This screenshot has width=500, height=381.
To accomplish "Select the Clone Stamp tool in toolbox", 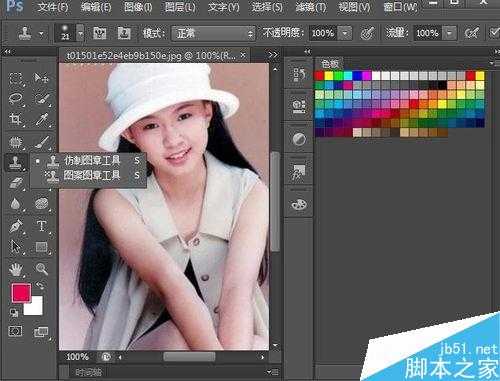I will coord(15,163).
